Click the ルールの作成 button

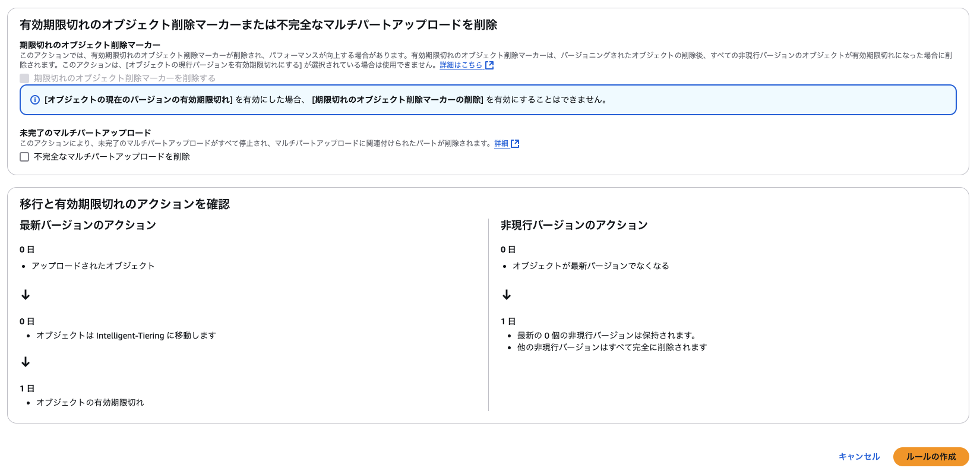point(931,457)
